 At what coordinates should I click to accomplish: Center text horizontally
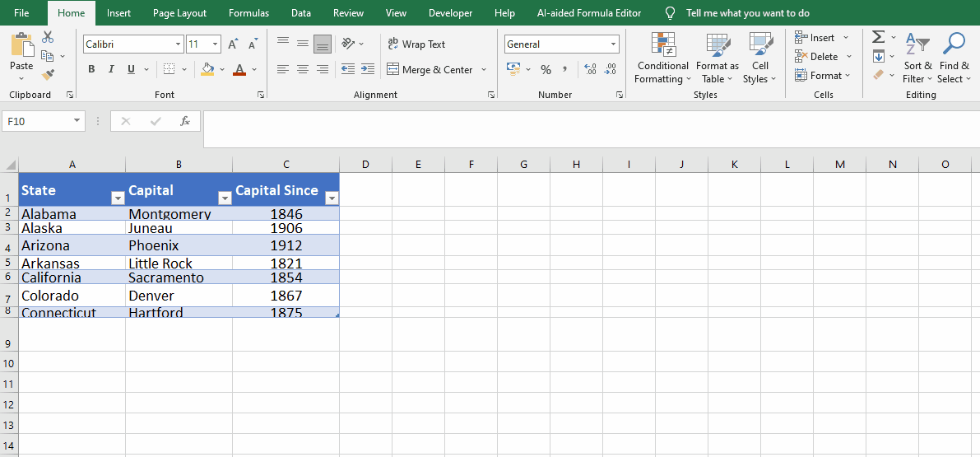303,69
